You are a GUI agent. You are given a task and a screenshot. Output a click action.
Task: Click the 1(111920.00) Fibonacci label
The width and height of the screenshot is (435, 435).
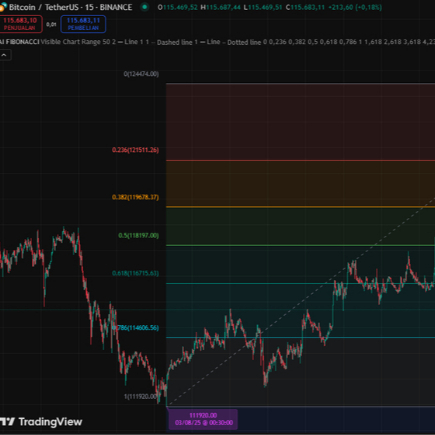click(140, 396)
